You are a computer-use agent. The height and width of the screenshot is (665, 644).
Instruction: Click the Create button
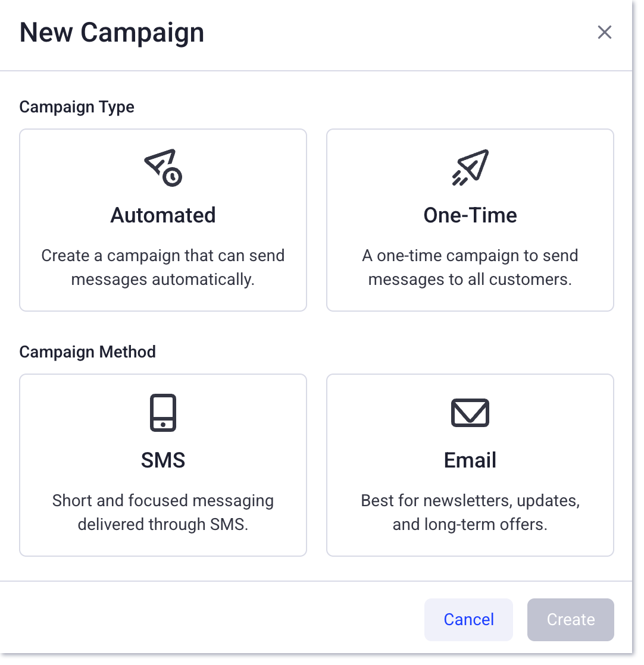[570, 619]
